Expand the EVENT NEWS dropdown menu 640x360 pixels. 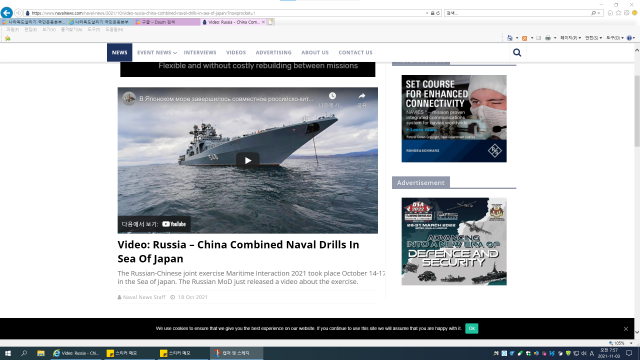tap(157, 52)
